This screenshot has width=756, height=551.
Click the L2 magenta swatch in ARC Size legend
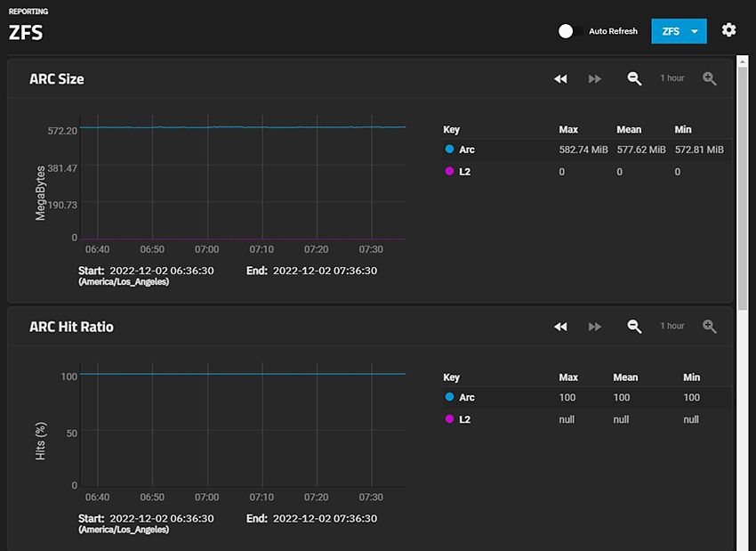449,171
